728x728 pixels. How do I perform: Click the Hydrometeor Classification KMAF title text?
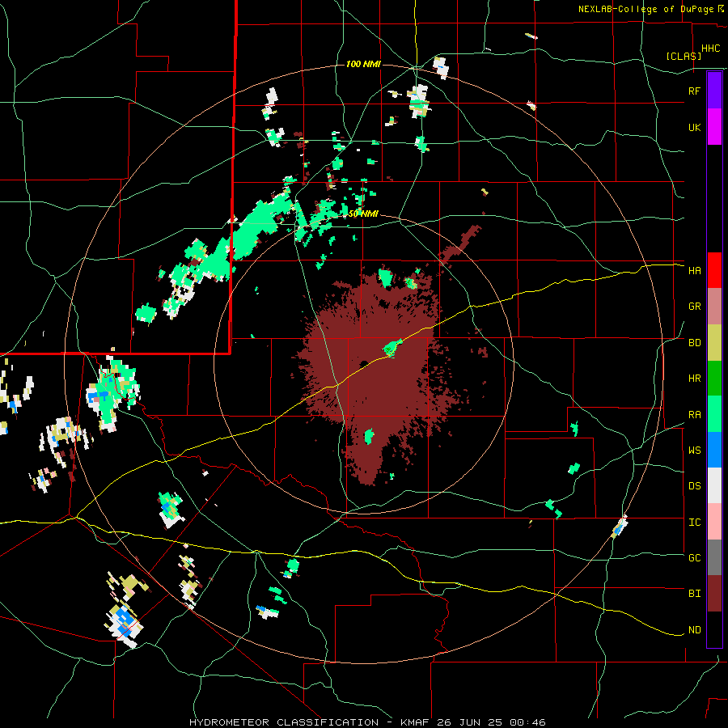(367, 722)
